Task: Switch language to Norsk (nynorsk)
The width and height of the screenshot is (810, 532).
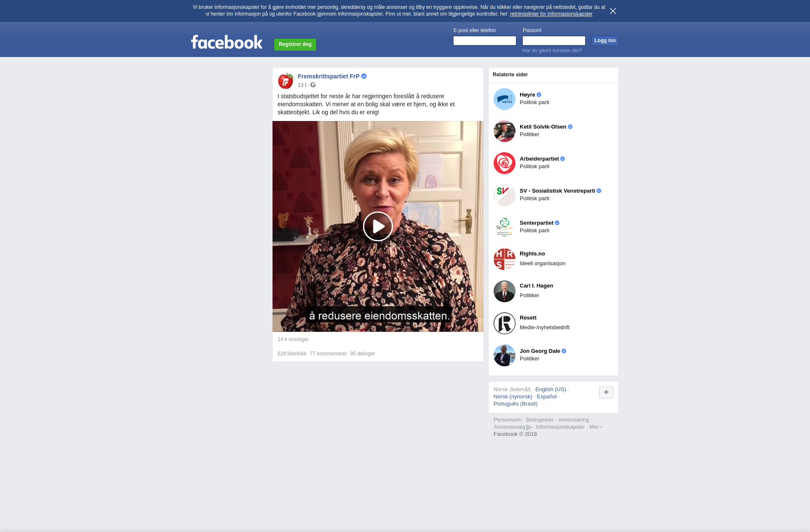Action: (513, 397)
